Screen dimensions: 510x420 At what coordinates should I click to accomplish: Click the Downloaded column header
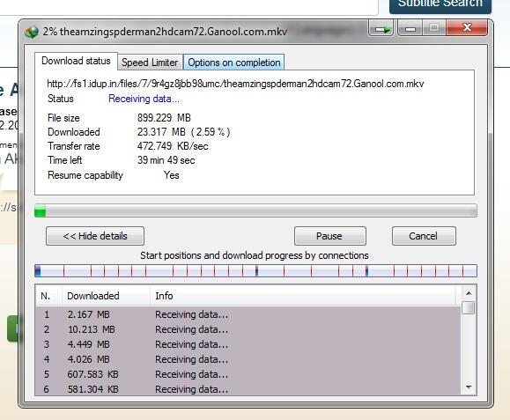[106, 296]
